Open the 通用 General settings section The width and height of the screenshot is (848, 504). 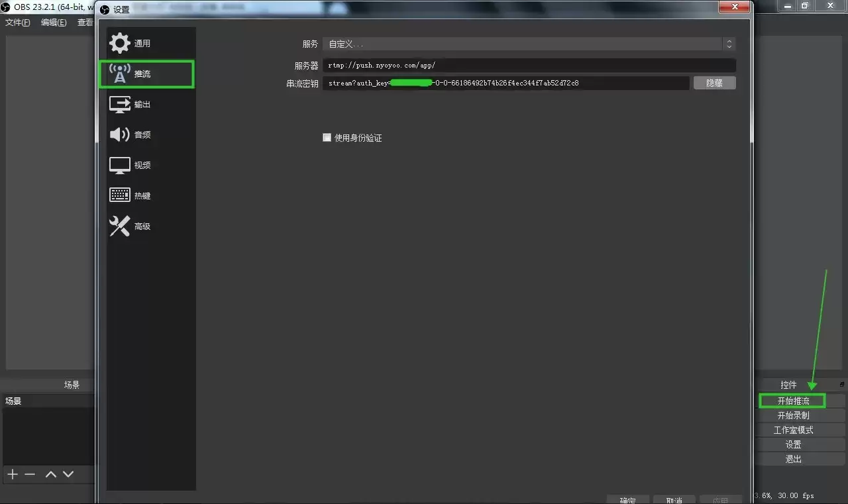coord(150,44)
